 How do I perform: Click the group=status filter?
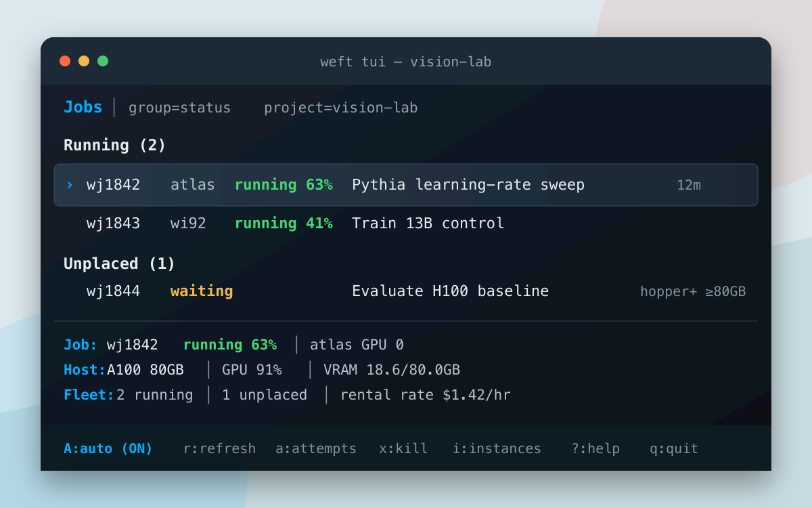click(179, 108)
